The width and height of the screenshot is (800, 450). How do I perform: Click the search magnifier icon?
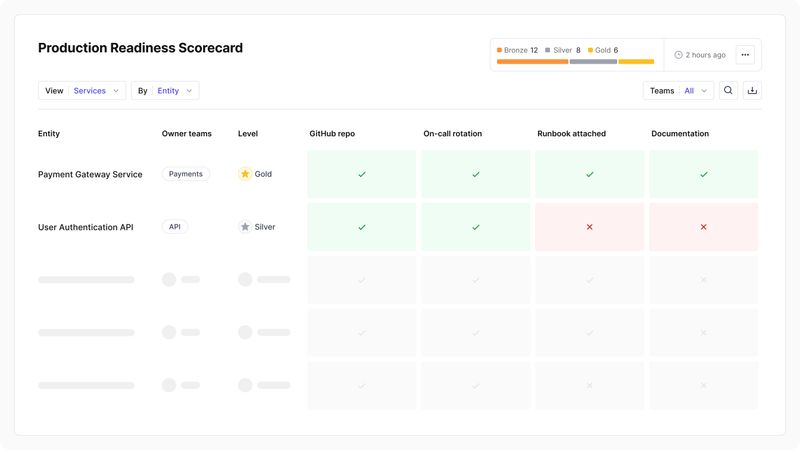pos(728,91)
